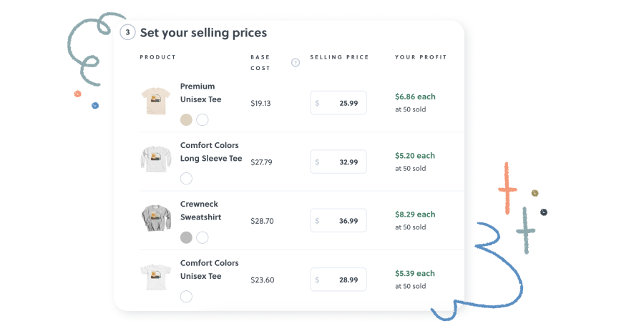Edit the Comfort Colors Unisex Tee price 28.99
Screen dimensions: 644x331
[x=338, y=280]
